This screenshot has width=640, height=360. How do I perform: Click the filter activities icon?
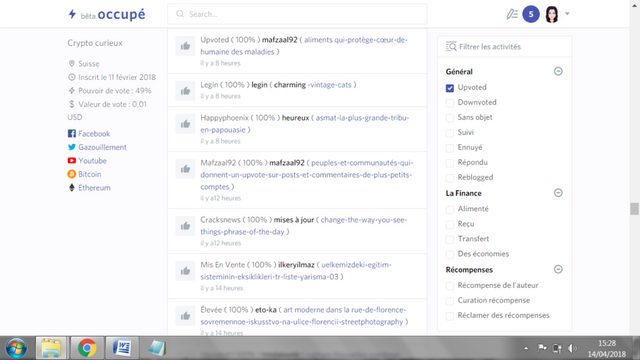coord(451,47)
